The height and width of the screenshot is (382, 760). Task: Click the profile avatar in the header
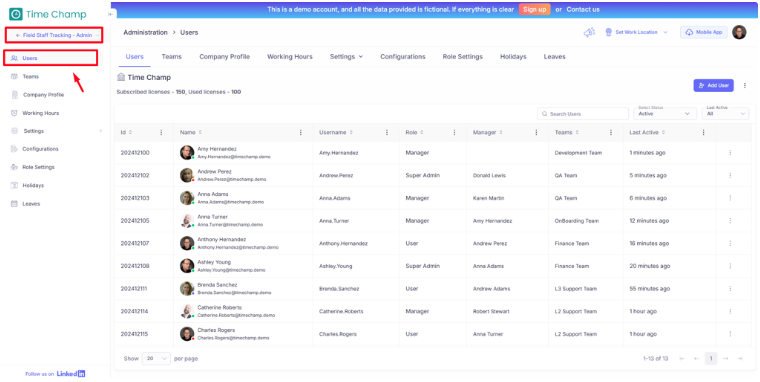point(739,32)
